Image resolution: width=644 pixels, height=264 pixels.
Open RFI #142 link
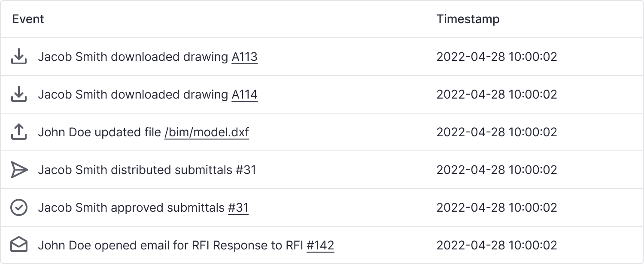(x=320, y=246)
